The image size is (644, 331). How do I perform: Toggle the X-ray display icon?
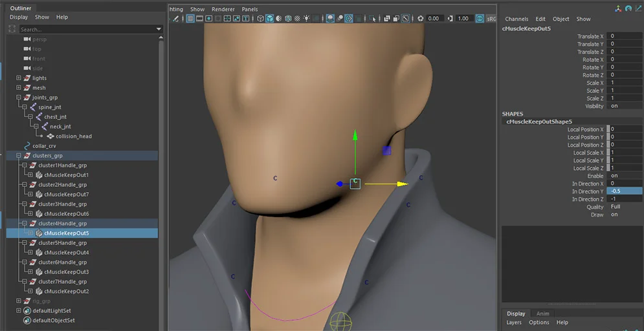(387, 19)
